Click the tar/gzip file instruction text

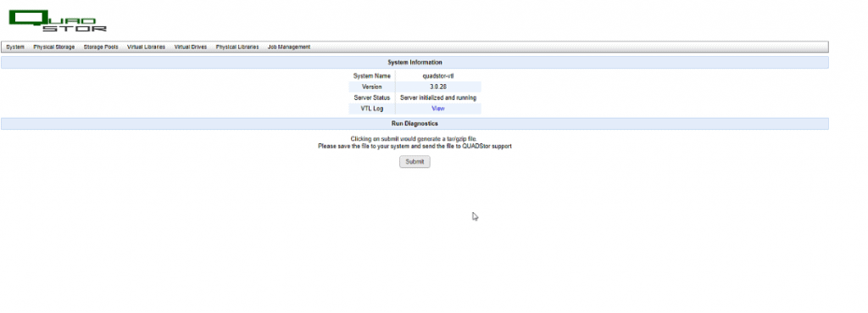414,138
